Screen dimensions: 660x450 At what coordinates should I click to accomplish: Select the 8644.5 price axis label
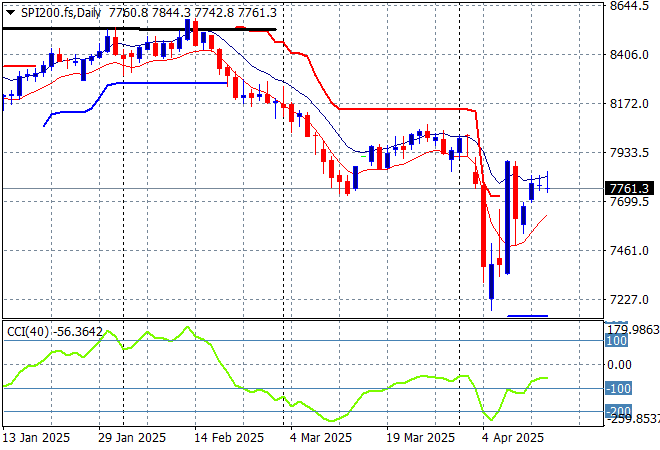click(629, 6)
